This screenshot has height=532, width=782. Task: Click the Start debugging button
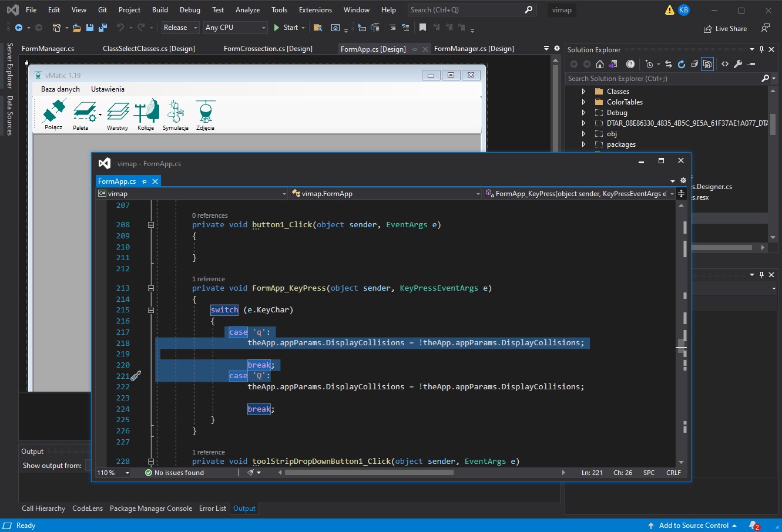286,28
